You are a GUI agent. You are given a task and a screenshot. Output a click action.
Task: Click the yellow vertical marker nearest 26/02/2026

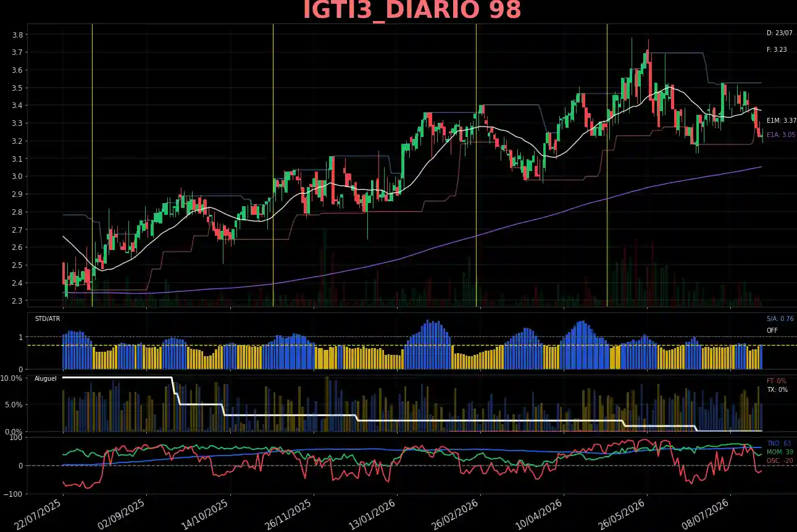coord(476,165)
